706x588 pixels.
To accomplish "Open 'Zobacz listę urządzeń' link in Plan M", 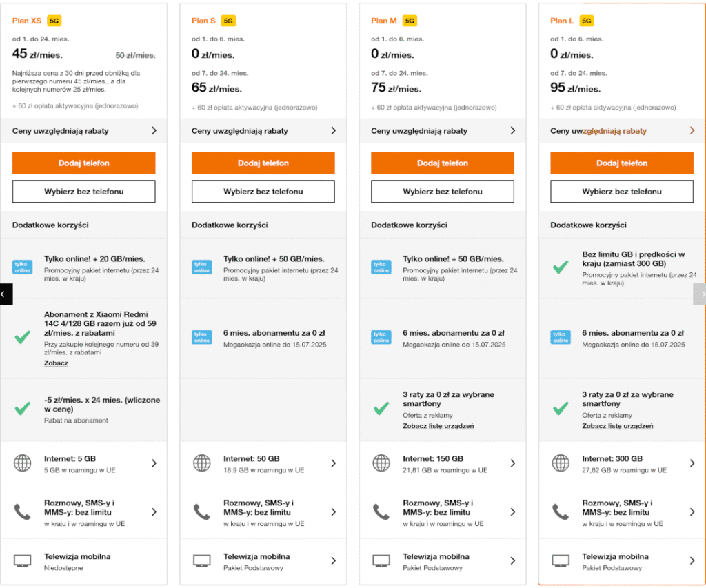I will pos(438,426).
